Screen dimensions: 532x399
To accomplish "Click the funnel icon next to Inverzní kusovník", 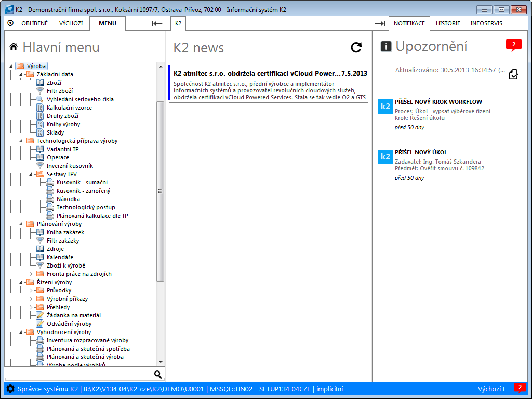I will [x=40, y=166].
